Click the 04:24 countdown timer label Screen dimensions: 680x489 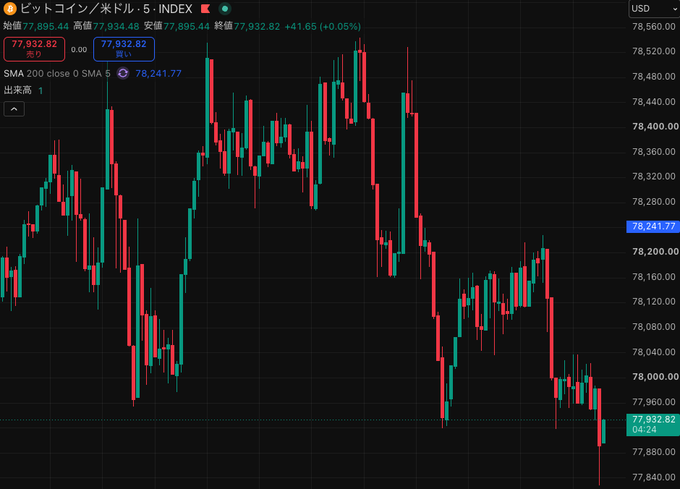point(644,430)
